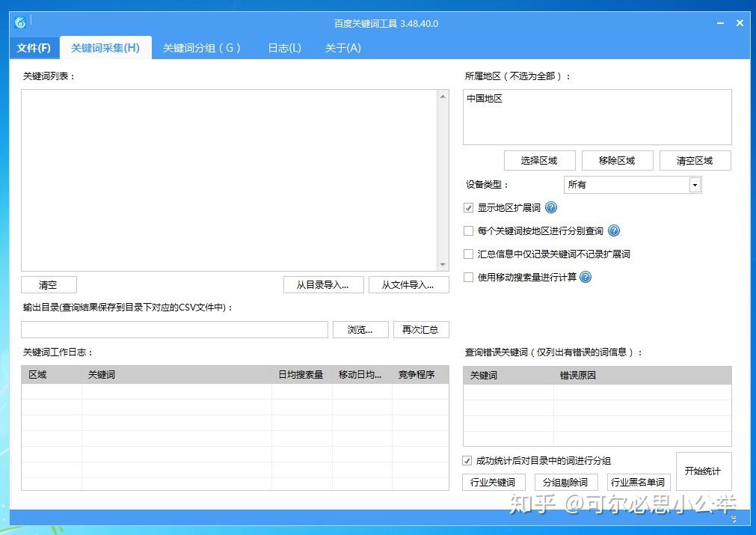Open help icon beside 每个关键词按地区进行分别查询
This screenshot has width=756, height=535.
(614, 230)
